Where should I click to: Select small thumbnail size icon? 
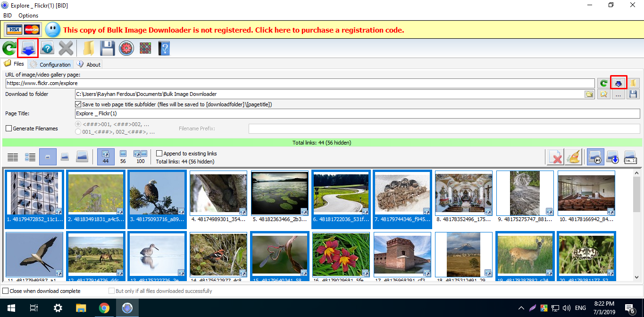coord(48,157)
